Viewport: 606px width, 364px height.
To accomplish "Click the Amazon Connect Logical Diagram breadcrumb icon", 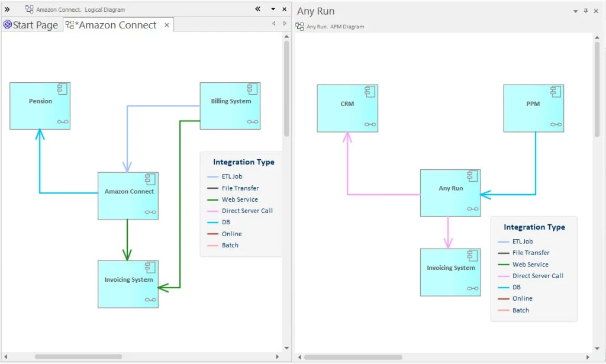I will coord(29,9).
